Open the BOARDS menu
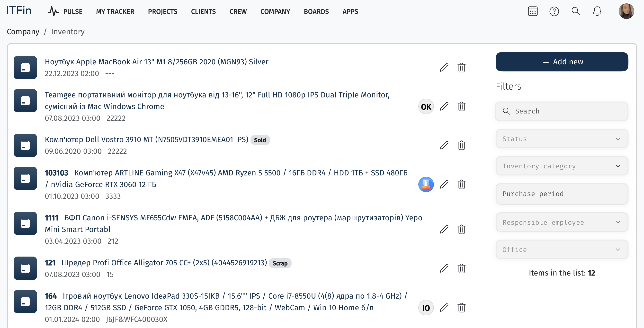644x328 pixels. [x=316, y=11]
